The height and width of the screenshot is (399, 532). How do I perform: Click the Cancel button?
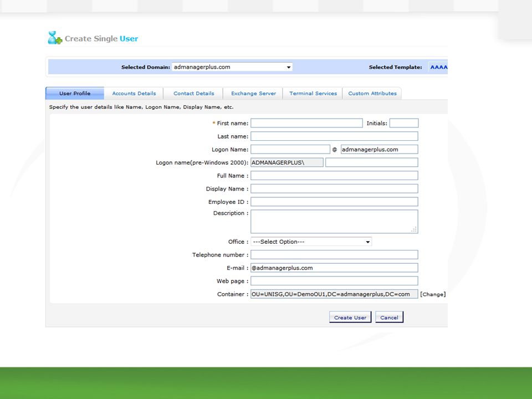[389, 317]
